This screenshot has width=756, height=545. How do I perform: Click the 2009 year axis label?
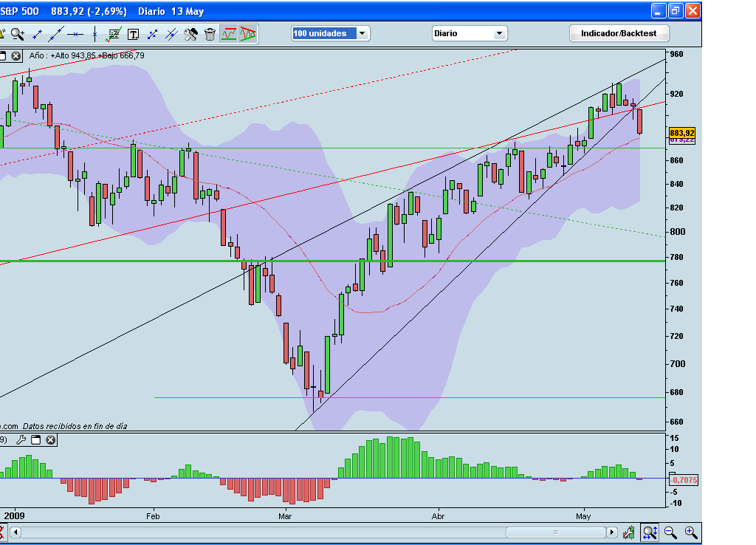pos(14,515)
